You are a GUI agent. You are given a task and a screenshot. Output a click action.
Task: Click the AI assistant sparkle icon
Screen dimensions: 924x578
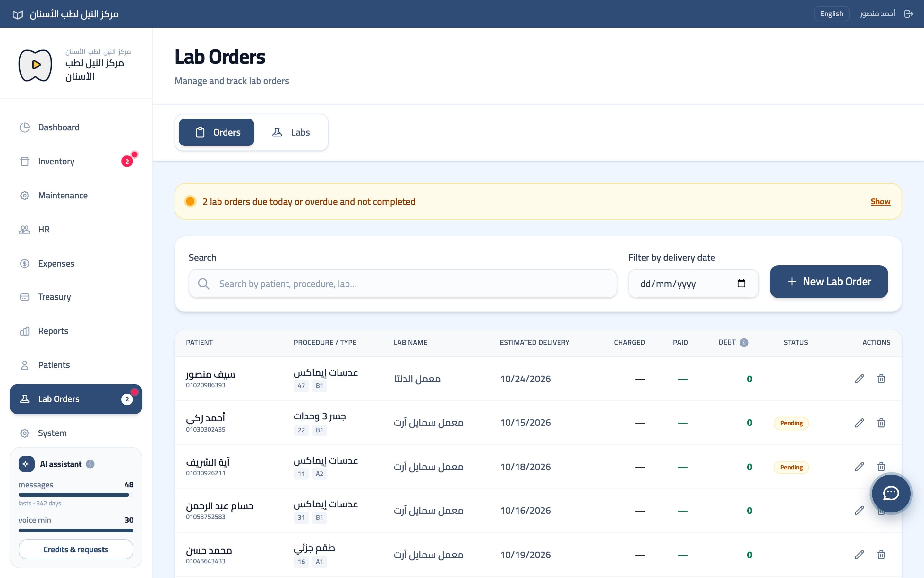[26, 464]
